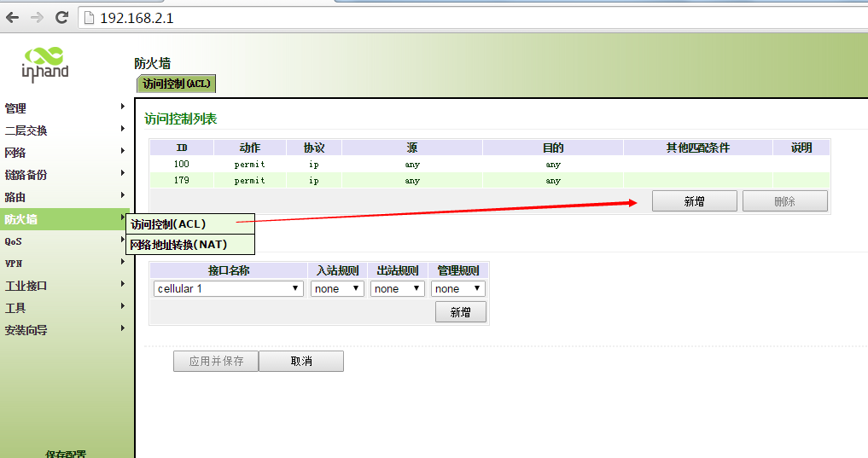Select the ACL row with ID 179
868x458 pixels.
coord(490,180)
